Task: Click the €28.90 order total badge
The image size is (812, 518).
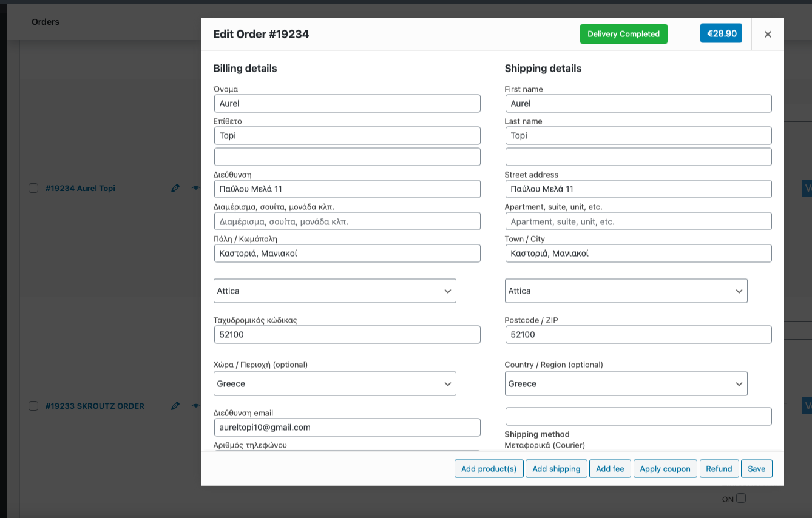Action: click(721, 33)
